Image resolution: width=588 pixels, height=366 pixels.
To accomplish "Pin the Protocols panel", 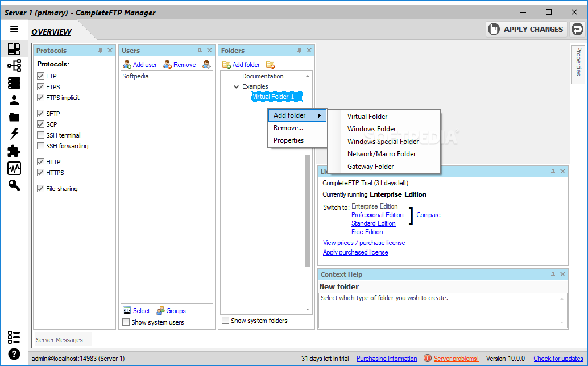I will [x=100, y=51].
